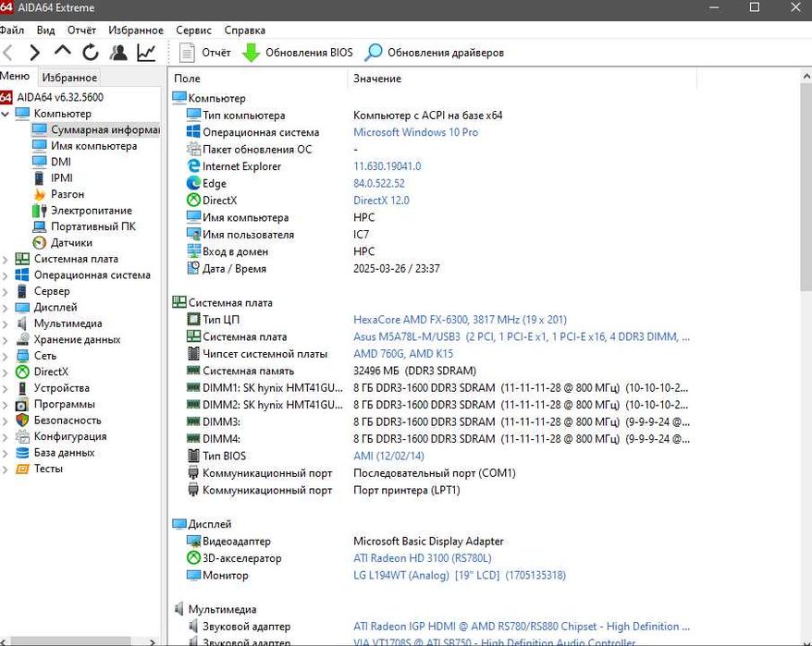Click the Программы tree item icon
The image size is (812, 646).
[22, 404]
